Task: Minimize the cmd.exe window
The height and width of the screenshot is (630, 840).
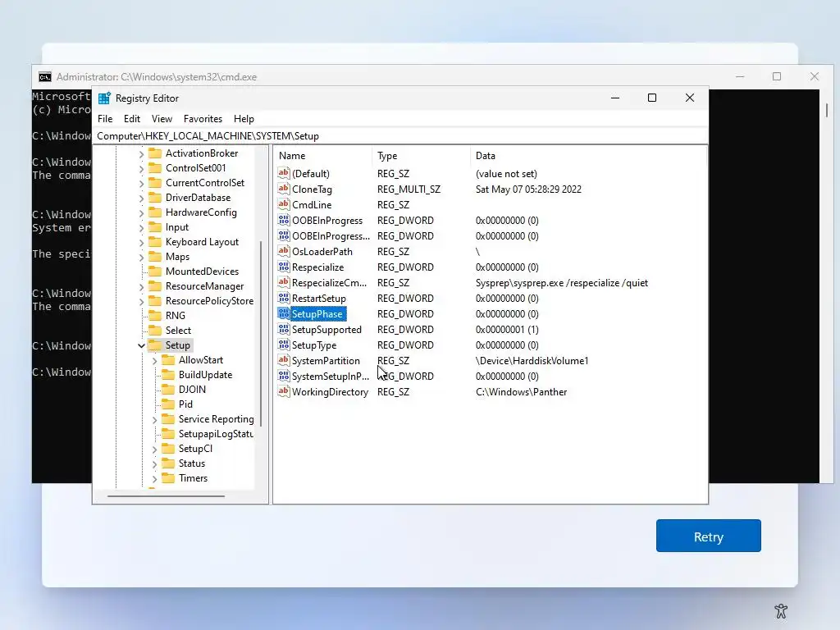Action: click(740, 76)
